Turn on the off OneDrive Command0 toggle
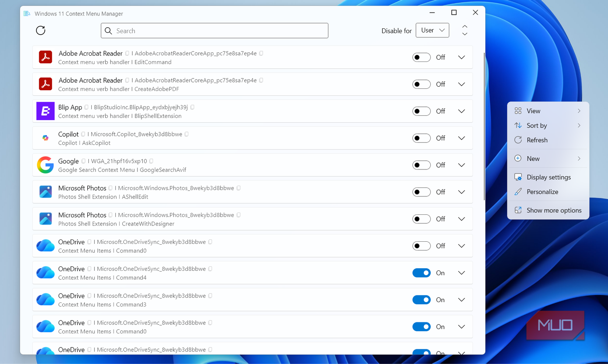 click(x=421, y=246)
